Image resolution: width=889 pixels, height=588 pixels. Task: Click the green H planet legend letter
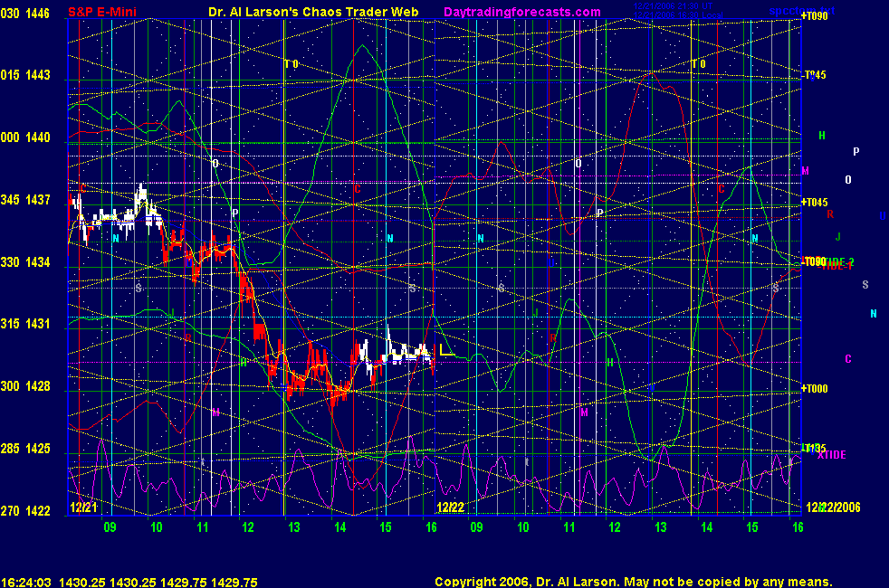coord(822,136)
